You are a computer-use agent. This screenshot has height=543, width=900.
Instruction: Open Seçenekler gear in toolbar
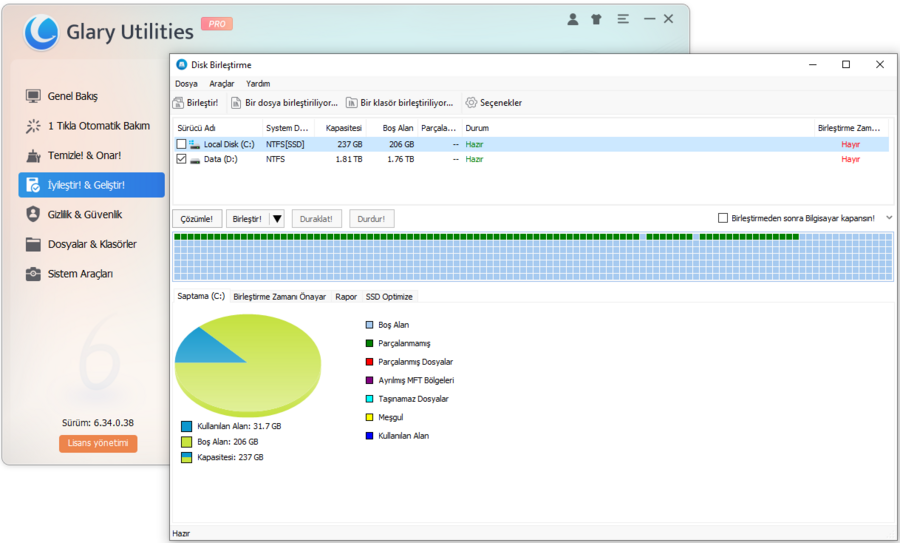[x=471, y=103]
